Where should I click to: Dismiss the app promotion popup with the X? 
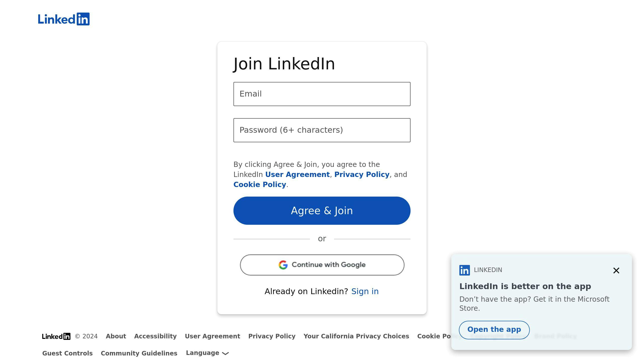point(616,270)
